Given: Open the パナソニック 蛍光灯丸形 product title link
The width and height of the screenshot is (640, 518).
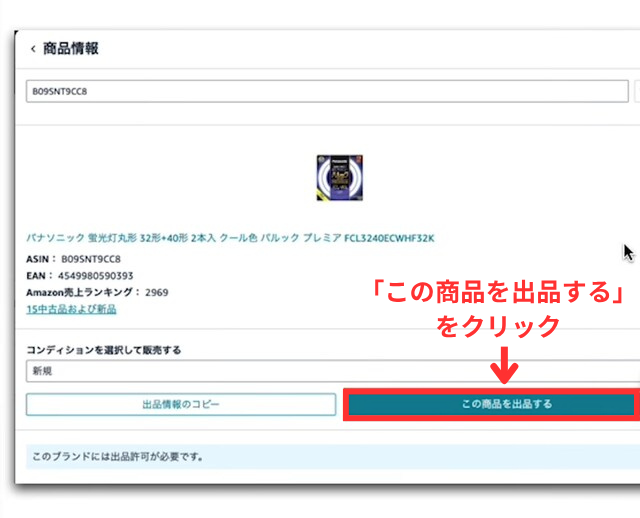Looking at the screenshot, I should [230, 238].
